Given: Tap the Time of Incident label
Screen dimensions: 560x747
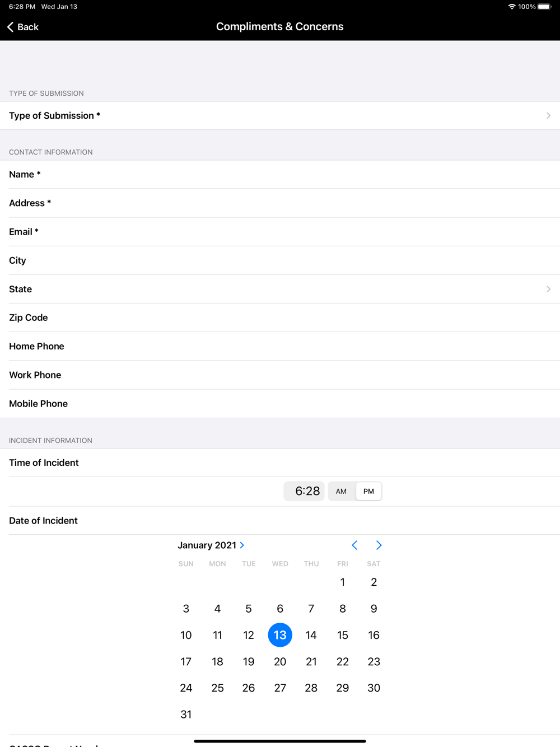Looking at the screenshot, I should point(44,463).
